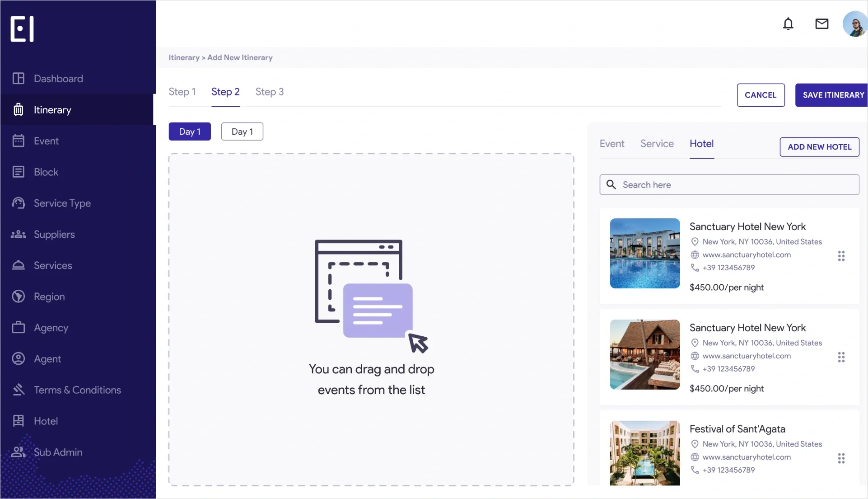Select the Event tab in right panel

611,144
